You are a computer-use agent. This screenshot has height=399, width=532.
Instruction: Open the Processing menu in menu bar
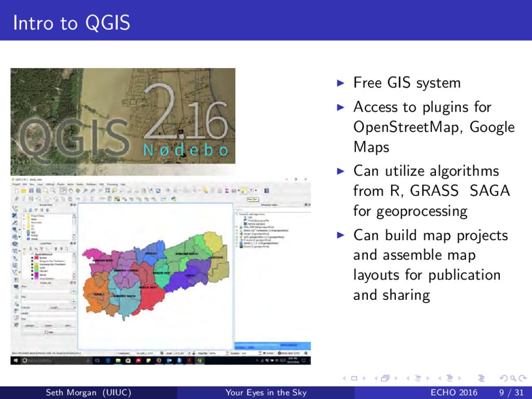[x=112, y=184]
